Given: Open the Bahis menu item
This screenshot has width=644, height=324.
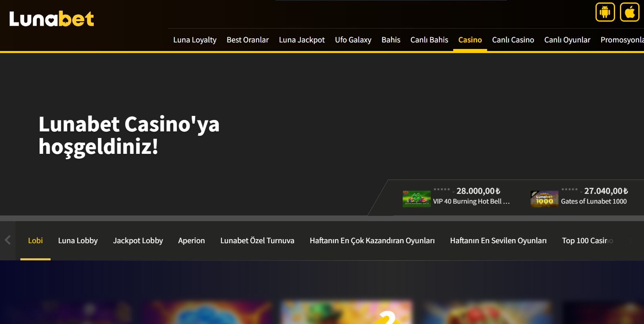Looking at the screenshot, I should 391,40.
